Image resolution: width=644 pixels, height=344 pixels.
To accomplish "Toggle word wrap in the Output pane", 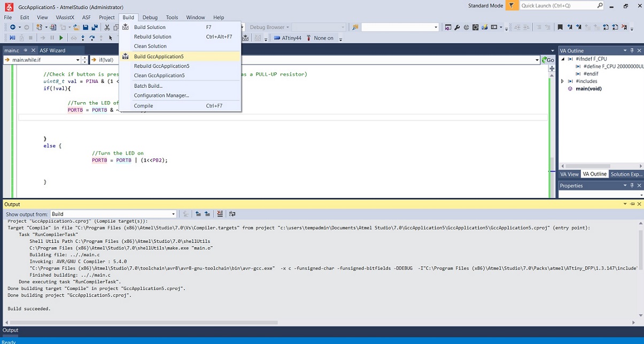I will 232,213.
